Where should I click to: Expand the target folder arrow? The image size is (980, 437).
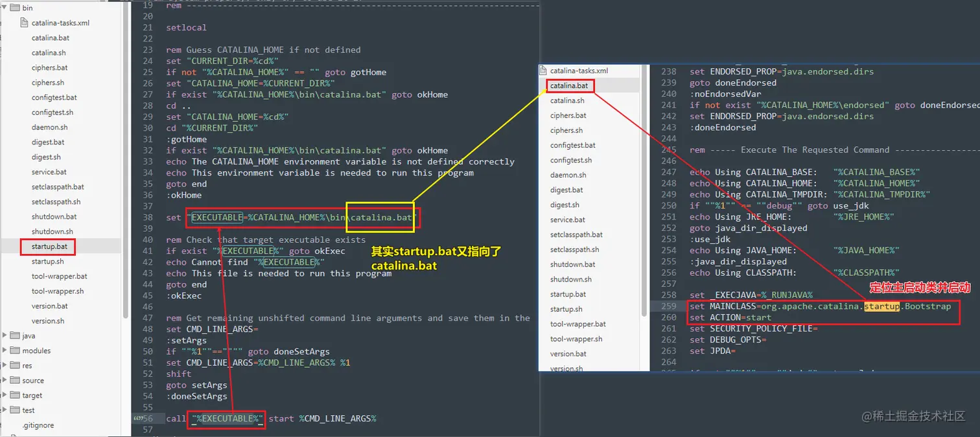5,395
